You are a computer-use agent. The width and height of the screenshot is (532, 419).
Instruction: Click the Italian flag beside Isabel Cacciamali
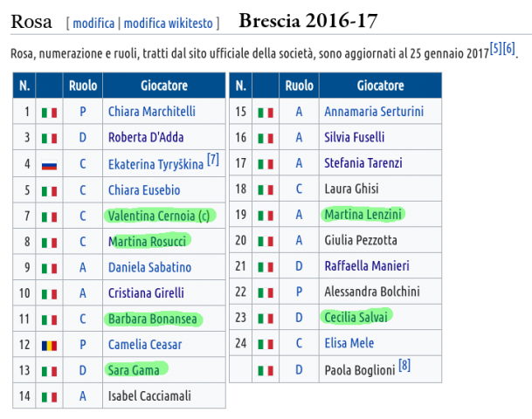click(49, 397)
